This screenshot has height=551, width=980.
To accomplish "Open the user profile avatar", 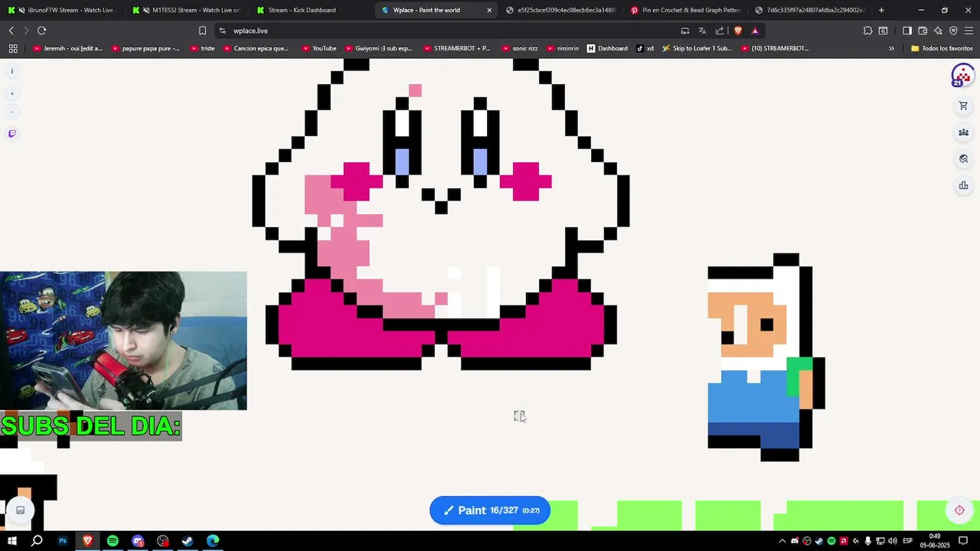I will tap(962, 76).
